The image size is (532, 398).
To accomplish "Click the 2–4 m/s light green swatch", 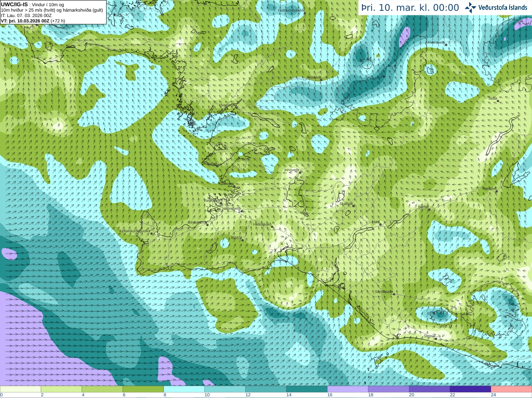I will point(61,389).
